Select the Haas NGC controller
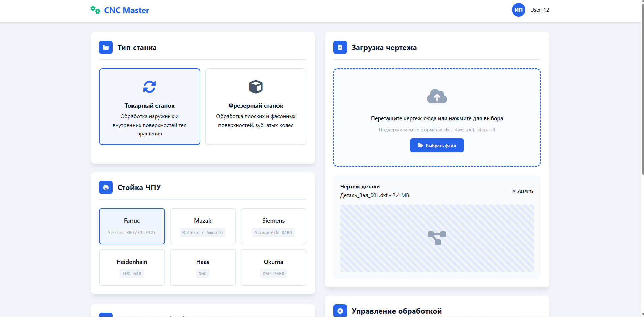Screen dimensions: 644x317 (202, 267)
